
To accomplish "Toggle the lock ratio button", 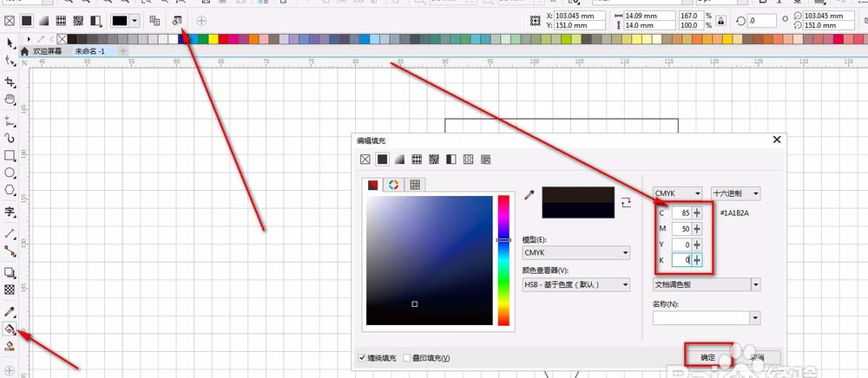I will click(x=720, y=21).
